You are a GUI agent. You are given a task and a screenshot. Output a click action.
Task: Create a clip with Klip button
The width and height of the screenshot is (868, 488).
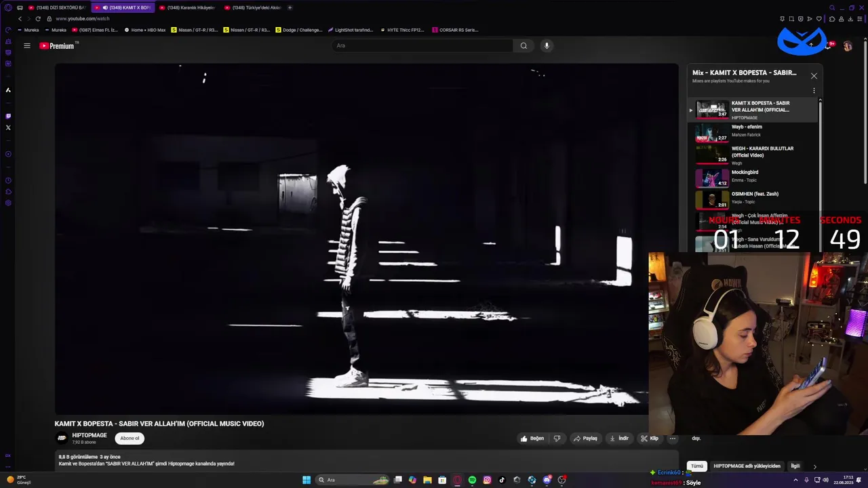click(x=650, y=439)
